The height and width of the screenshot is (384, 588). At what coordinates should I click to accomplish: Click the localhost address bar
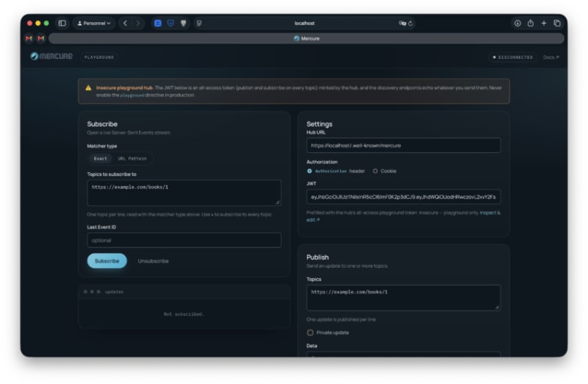[304, 24]
